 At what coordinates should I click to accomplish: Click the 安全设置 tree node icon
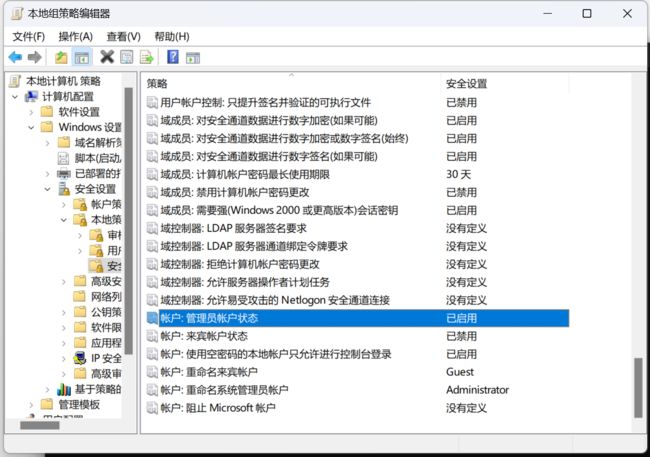click(x=64, y=189)
